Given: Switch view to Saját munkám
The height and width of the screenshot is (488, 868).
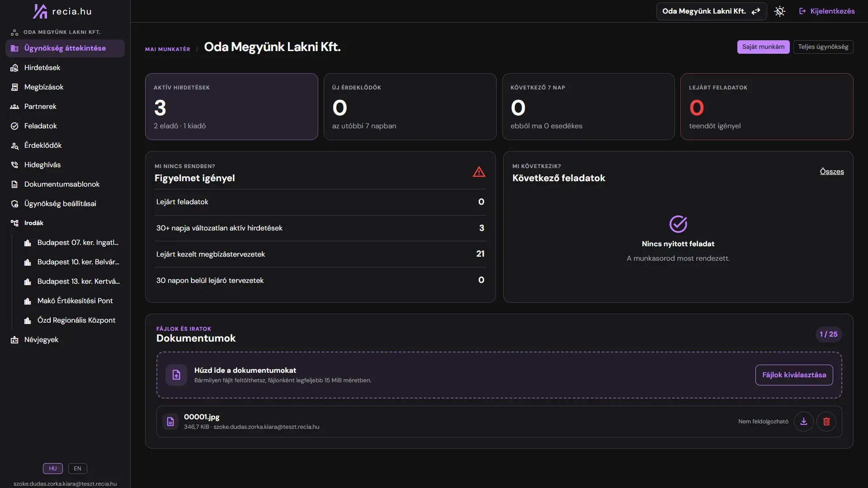Looking at the screenshot, I should 763,47.
